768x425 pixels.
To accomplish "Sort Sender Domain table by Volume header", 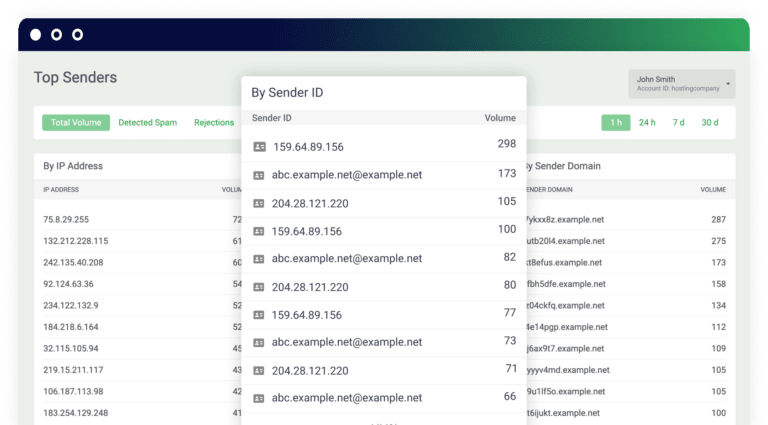I will click(712, 188).
